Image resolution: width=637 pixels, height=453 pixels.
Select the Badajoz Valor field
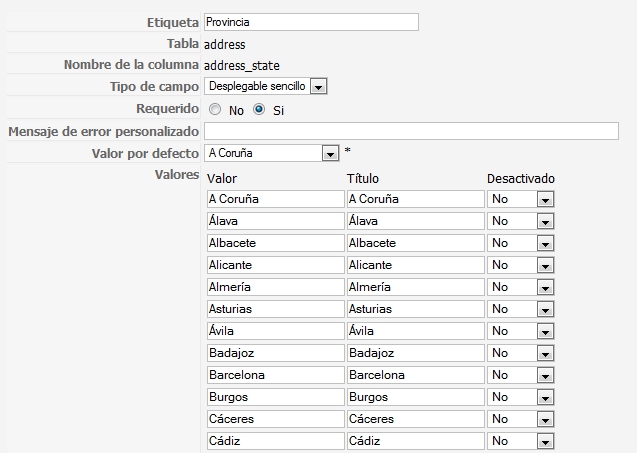click(275, 354)
